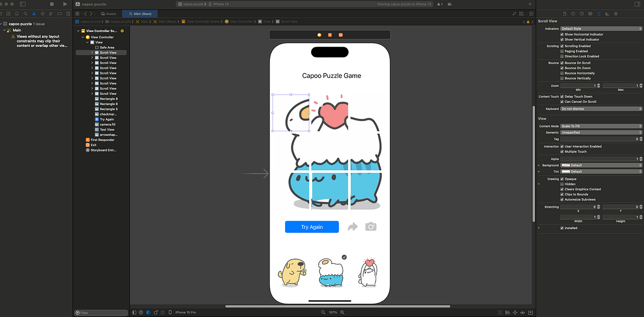
Task: Click the iPhone 15 Pro device selector
Action: (185, 312)
